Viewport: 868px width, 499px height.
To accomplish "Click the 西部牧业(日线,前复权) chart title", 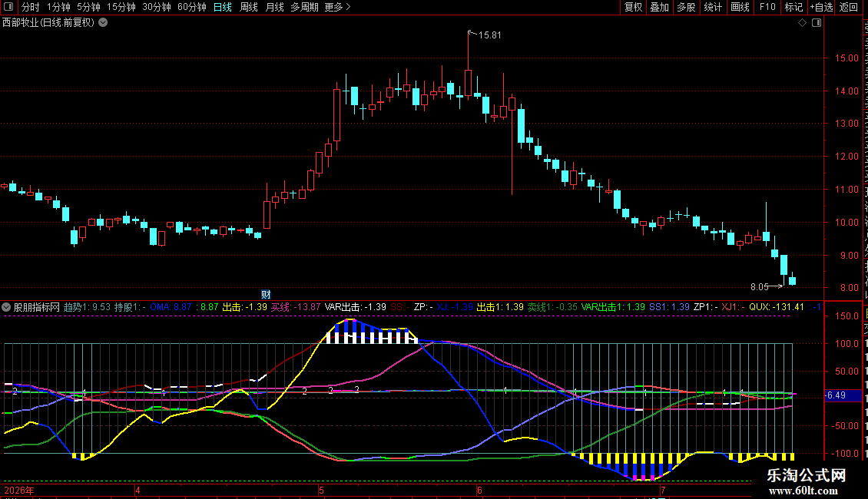I will pyautogui.click(x=48, y=23).
